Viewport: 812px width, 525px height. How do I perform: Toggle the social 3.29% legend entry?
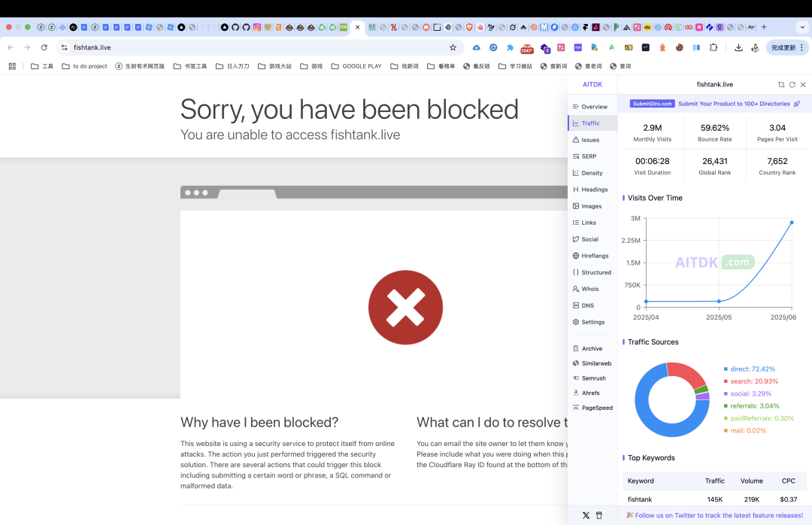point(748,394)
